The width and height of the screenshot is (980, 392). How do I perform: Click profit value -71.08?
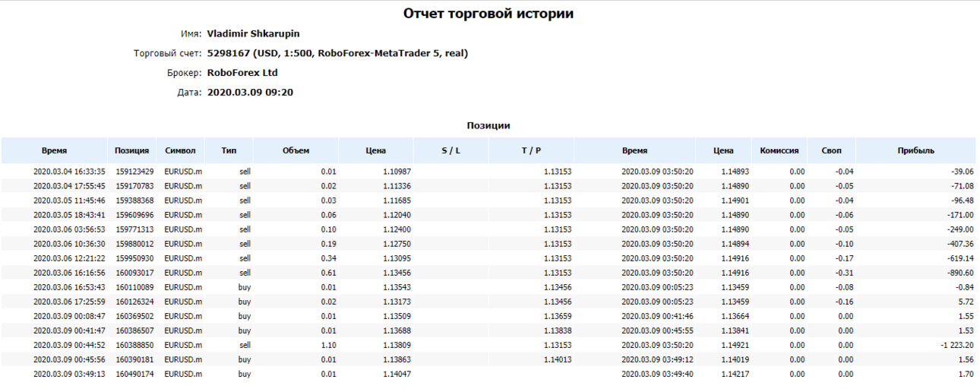click(961, 186)
